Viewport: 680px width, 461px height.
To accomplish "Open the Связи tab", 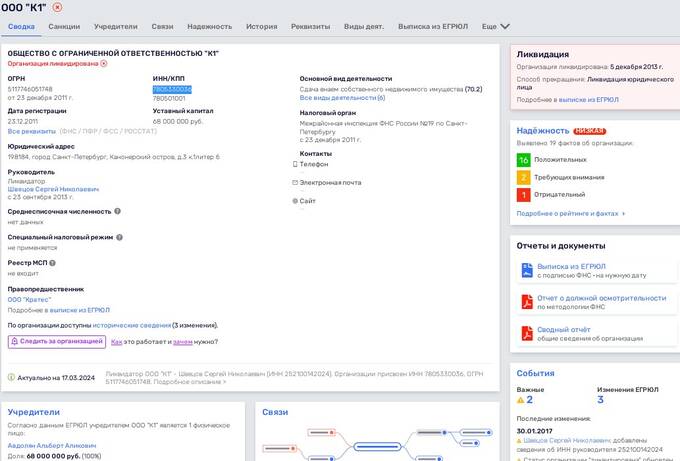I will (162, 26).
